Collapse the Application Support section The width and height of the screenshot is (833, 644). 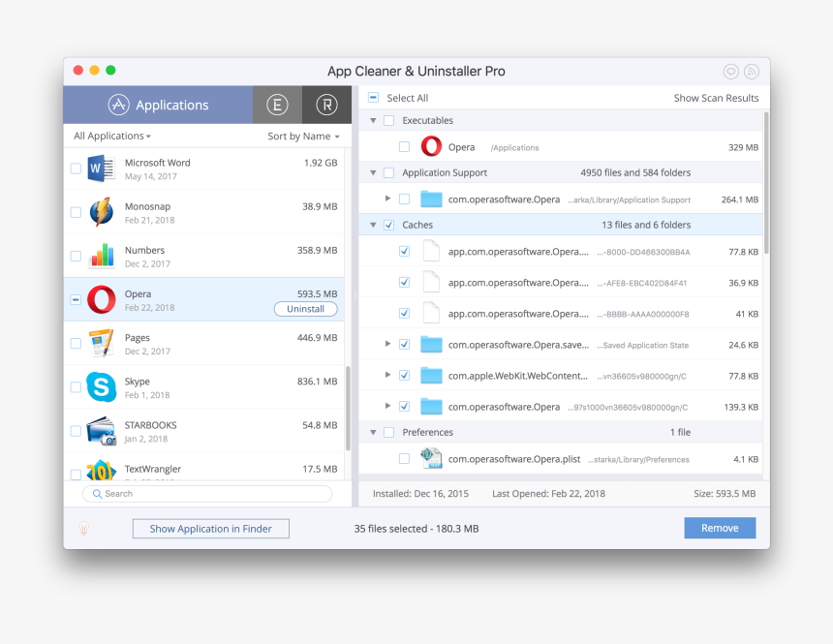[373, 173]
